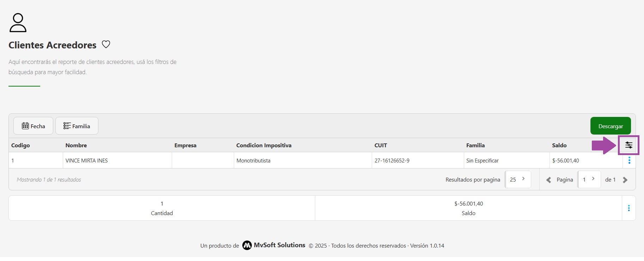Open column settings sliders icon
644x261 pixels.
628,145
